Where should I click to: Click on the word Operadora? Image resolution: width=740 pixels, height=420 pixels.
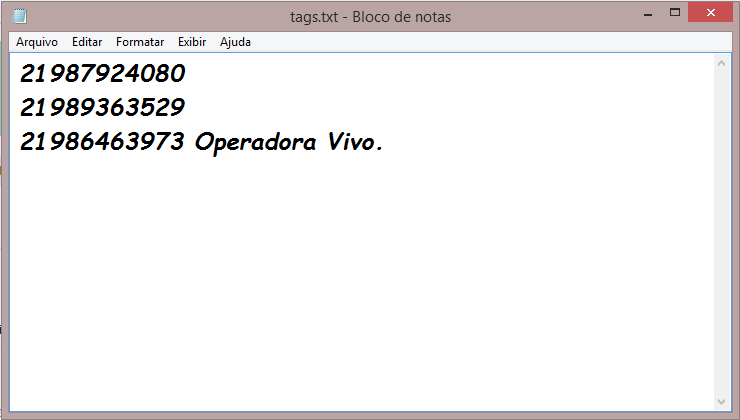coord(255,143)
